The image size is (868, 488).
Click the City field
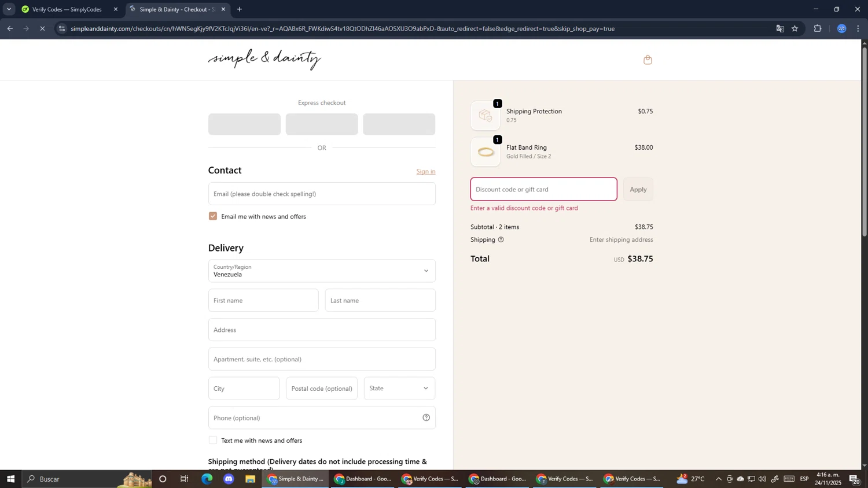click(x=244, y=389)
